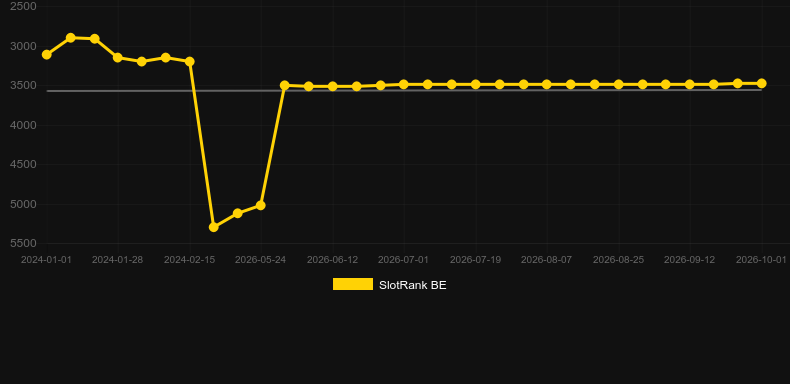790x384 pixels.
Task: Select the data point above 2026-08-25
Action: [619, 85]
